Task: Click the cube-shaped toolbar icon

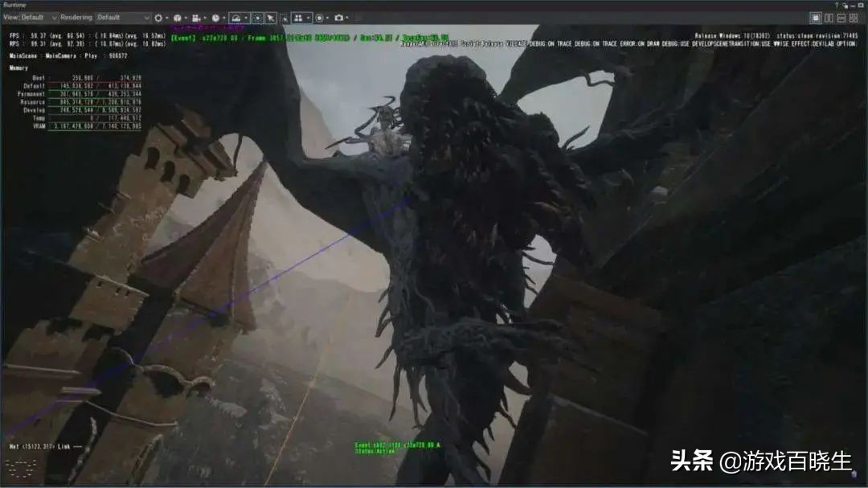Action: (177, 18)
